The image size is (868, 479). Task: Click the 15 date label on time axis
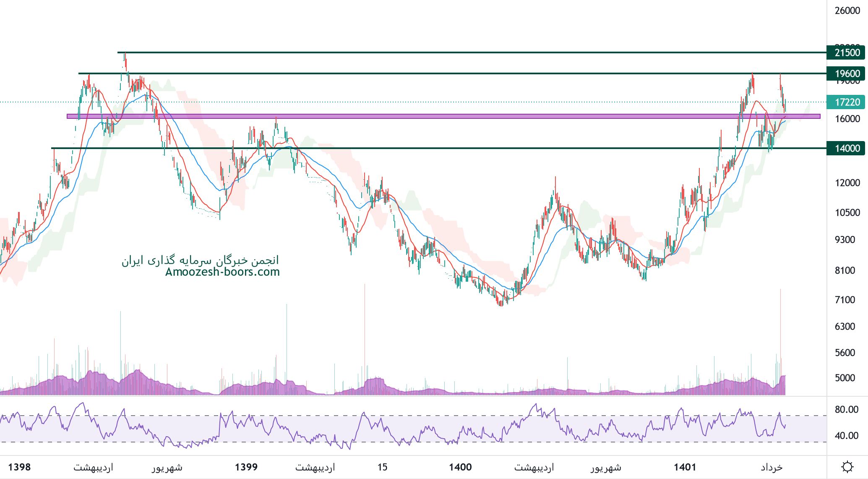[382, 467]
